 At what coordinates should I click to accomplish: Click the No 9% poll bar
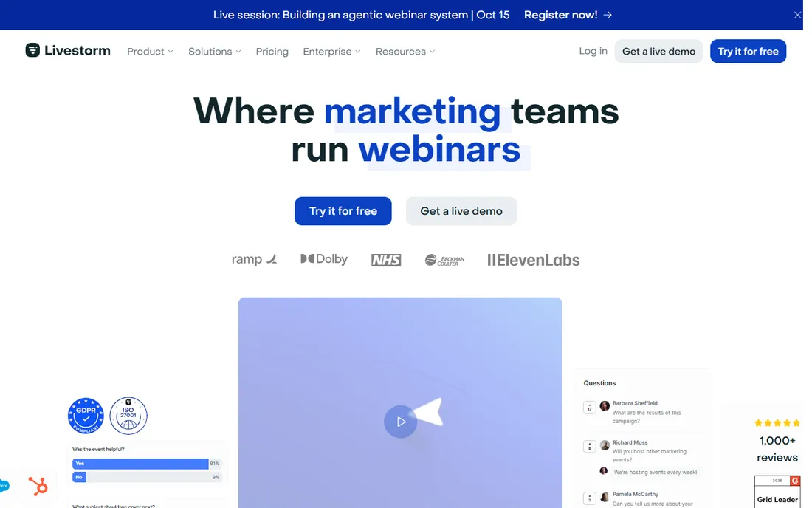click(x=147, y=477)
